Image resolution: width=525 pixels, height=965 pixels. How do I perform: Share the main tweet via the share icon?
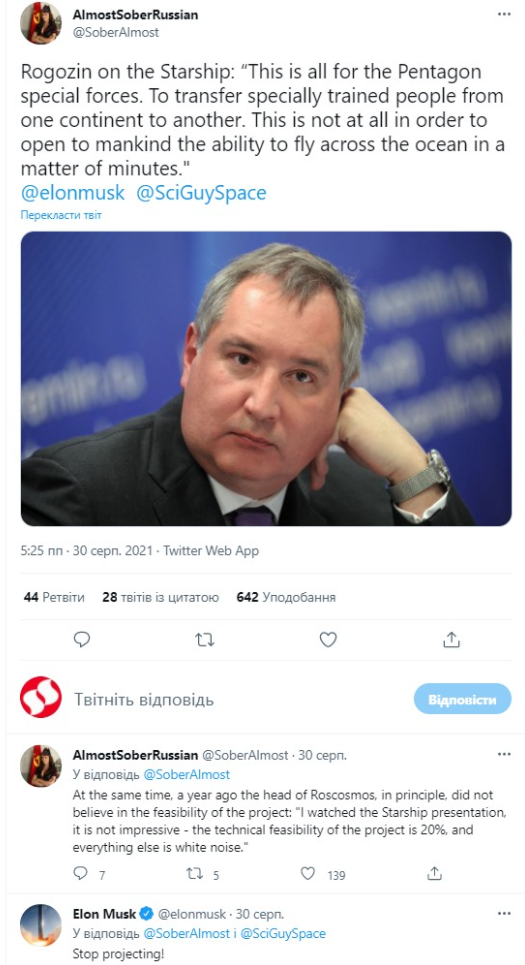click(452, 639)
